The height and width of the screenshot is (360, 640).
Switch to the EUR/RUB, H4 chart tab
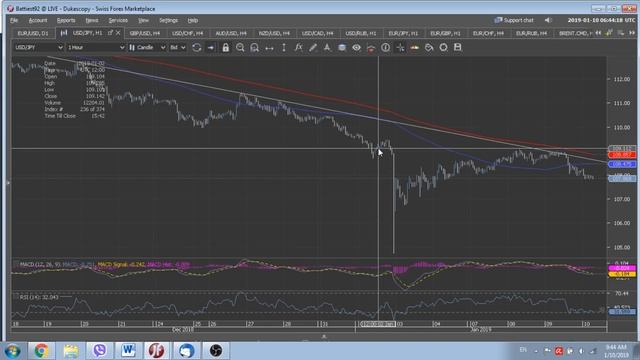531,33
